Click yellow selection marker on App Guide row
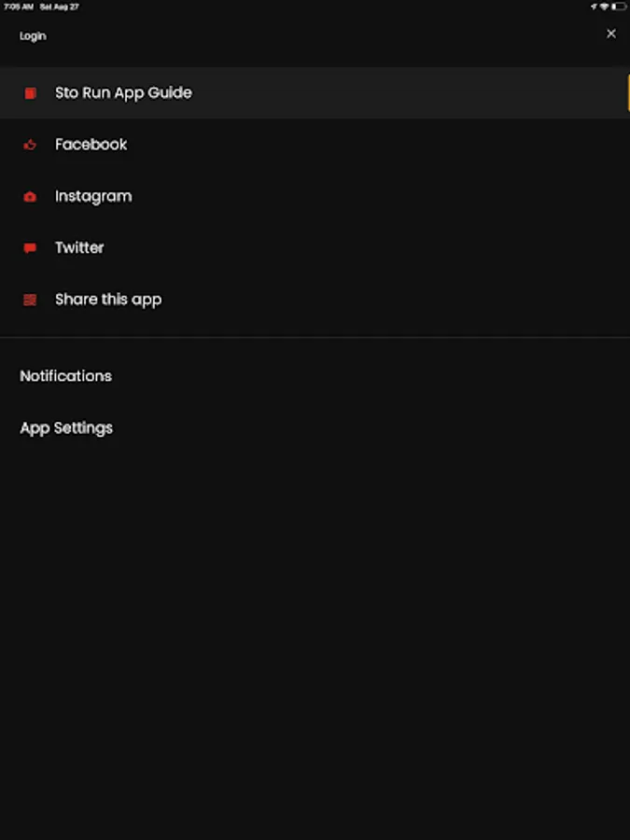Screen dimensions: 630x840 coord(627,93)
